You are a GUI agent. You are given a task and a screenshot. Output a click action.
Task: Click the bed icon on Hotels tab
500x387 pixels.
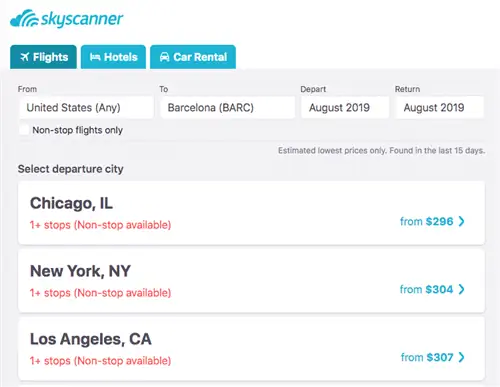tap(95, 57)
